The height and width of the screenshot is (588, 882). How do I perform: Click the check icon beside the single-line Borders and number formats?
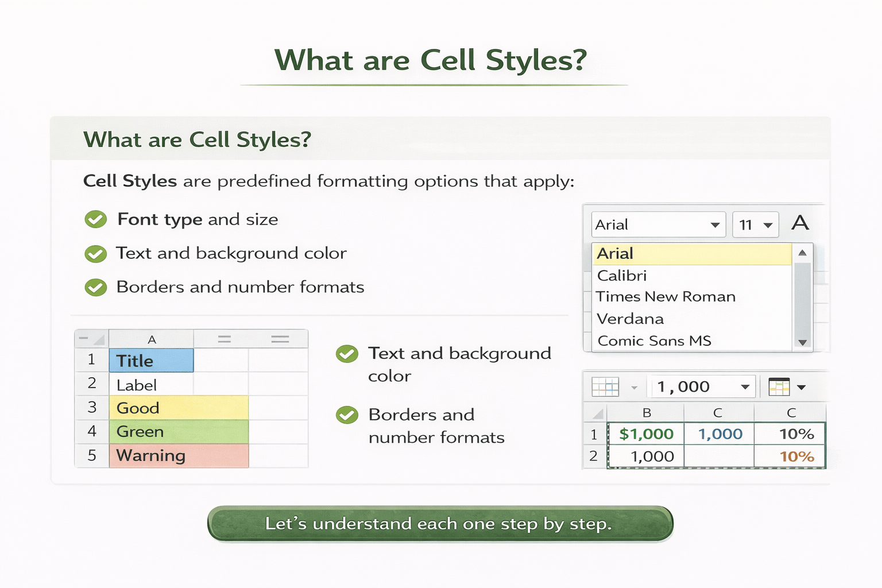(96, 287)
